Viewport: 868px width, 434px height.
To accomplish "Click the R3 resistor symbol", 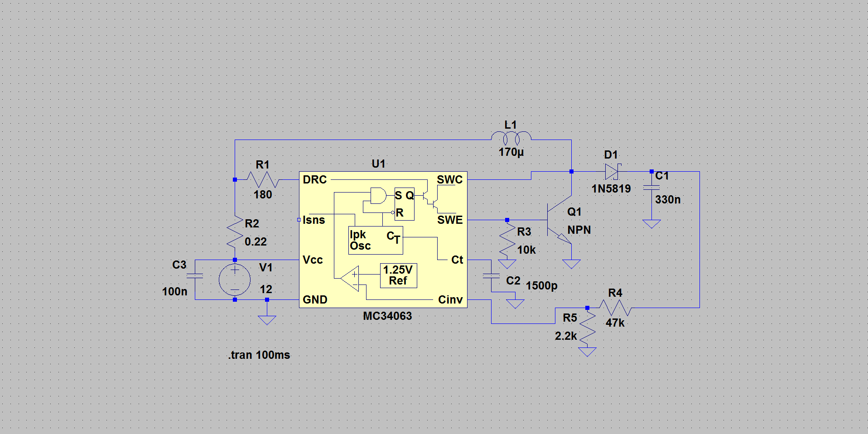I will point(507,240).
